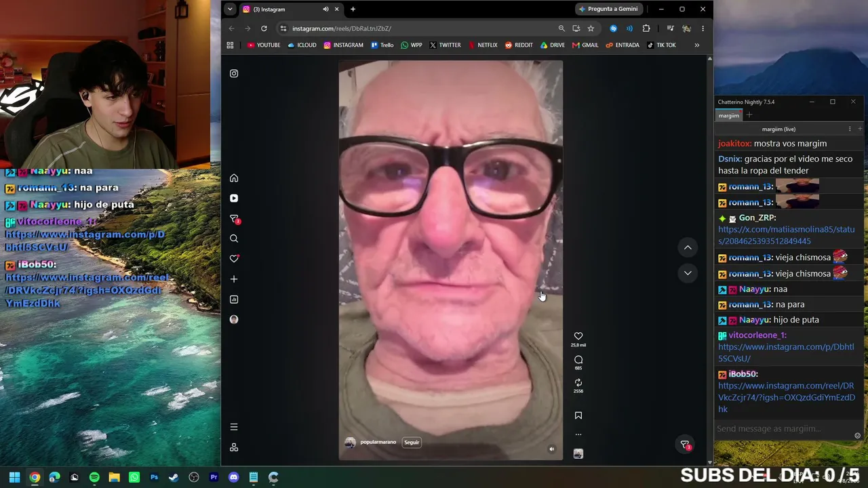Open the reel audio track thumbnail
This screenshot has width=868, height=488.
pyautogui.click(x=578, y=454)
